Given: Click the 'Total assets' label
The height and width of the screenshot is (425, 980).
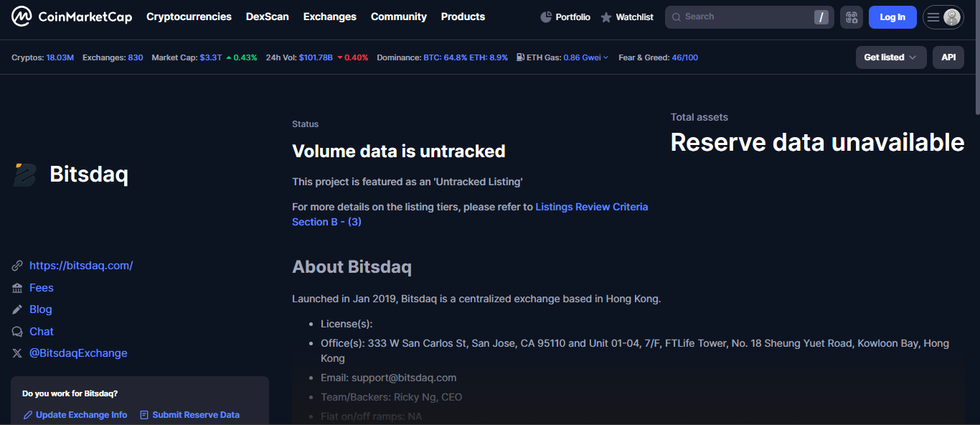Looking at the screenshot, I should (699, 117).
